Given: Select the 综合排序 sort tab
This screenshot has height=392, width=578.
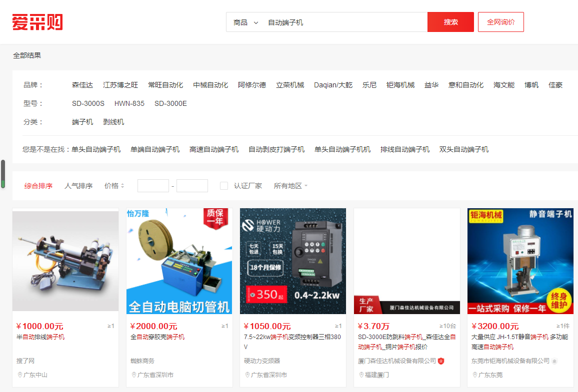Looking at the screenshot, I should (38, 186).
